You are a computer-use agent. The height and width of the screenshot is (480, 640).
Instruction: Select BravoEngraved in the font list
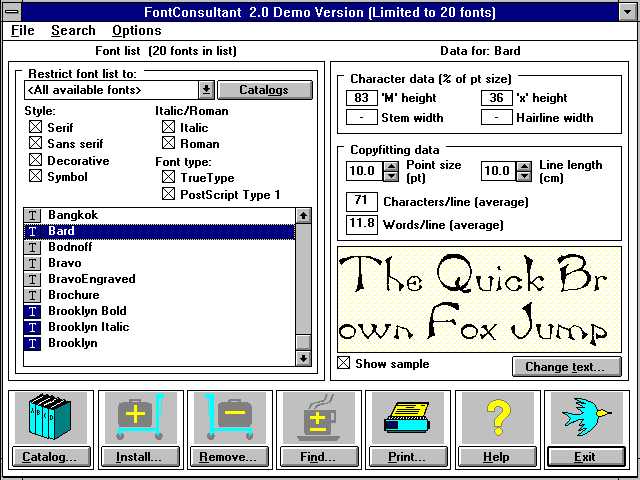tap(93, 279)
